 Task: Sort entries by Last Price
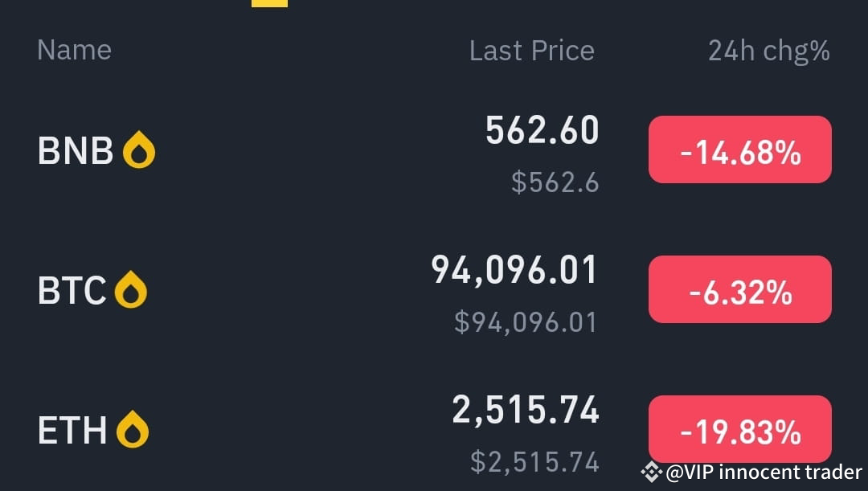pos(532,50)
